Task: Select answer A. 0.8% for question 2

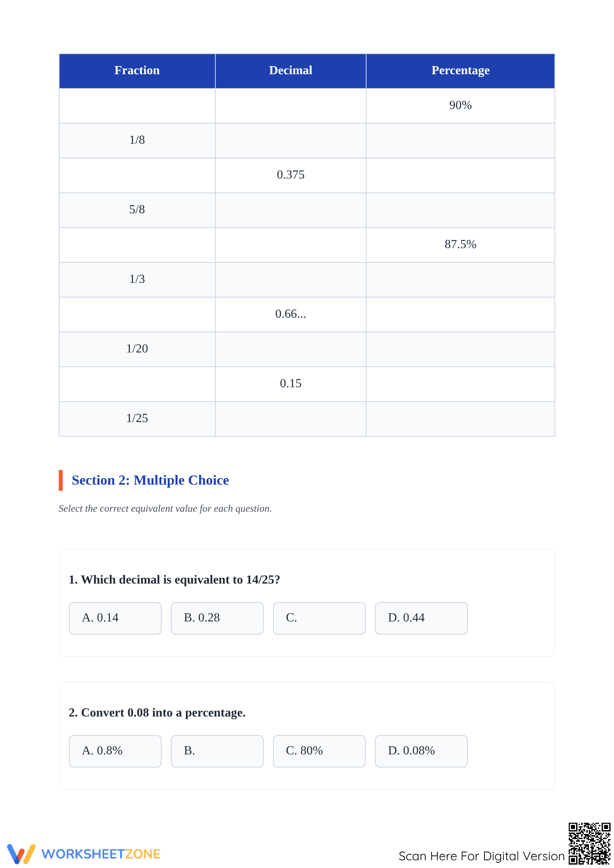Action: coord(115,751)
